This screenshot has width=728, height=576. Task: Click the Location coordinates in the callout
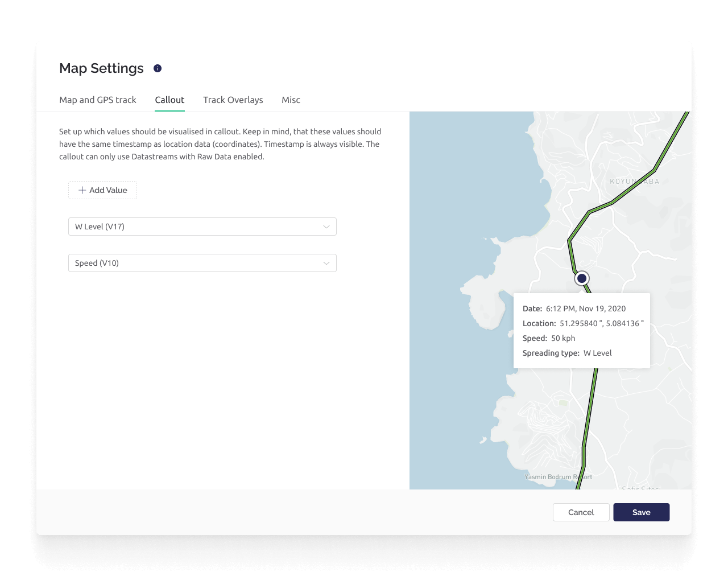pyautogui.click(x=601, y=323)
